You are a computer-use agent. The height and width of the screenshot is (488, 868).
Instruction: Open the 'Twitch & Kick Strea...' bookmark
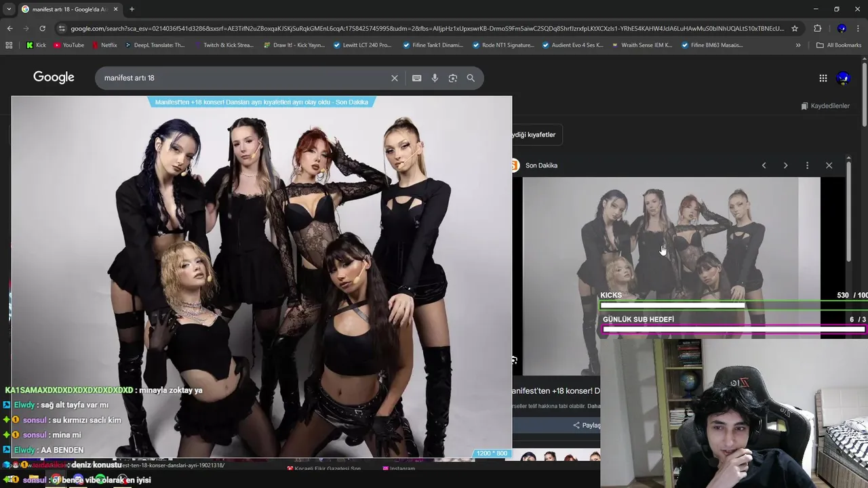click(223, 45)
